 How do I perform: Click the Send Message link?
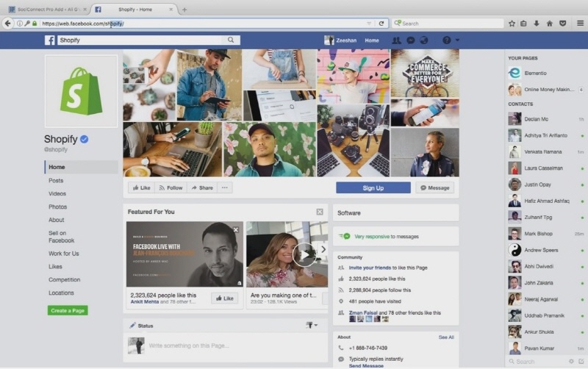[x=366, y=365]
